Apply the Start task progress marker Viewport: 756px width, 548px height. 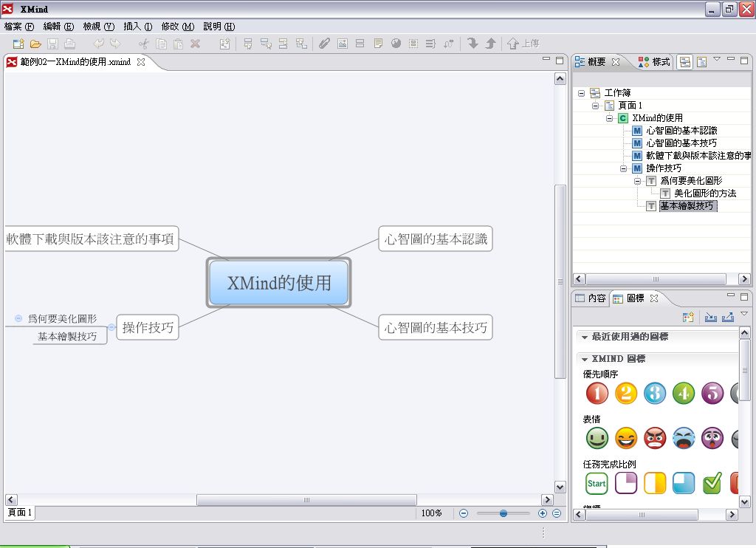597,483
